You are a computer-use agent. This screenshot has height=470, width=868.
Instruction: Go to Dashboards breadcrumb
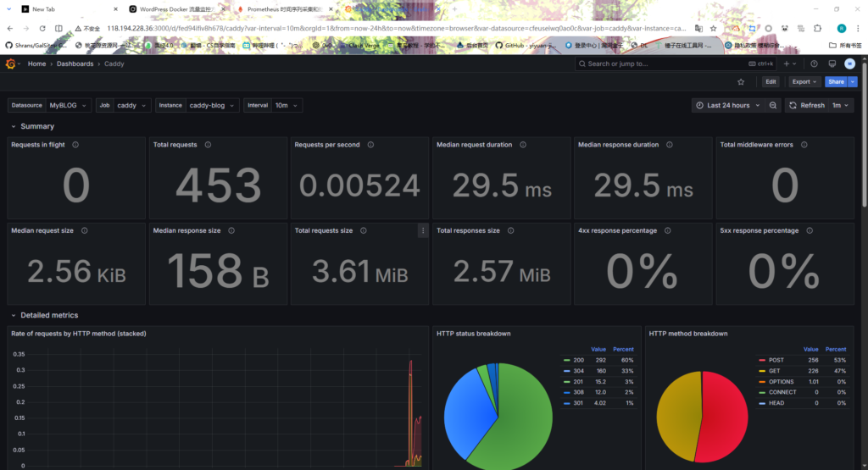click(75, 64)
